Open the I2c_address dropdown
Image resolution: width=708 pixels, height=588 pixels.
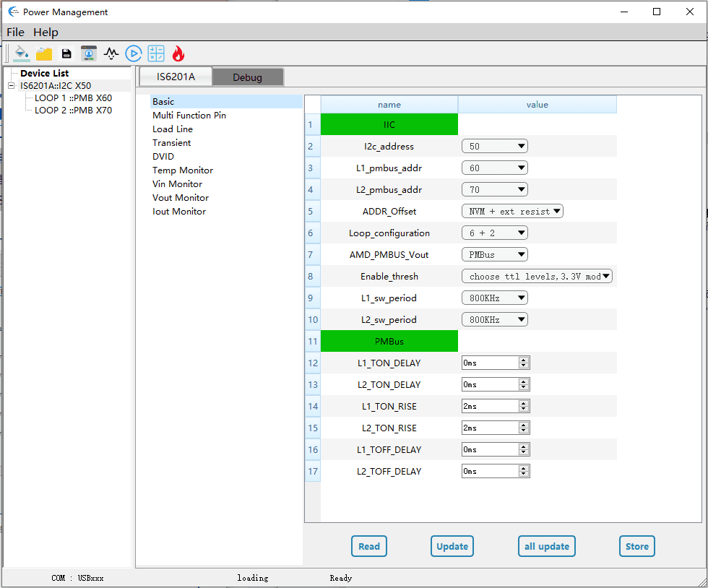tap(494, 147)
